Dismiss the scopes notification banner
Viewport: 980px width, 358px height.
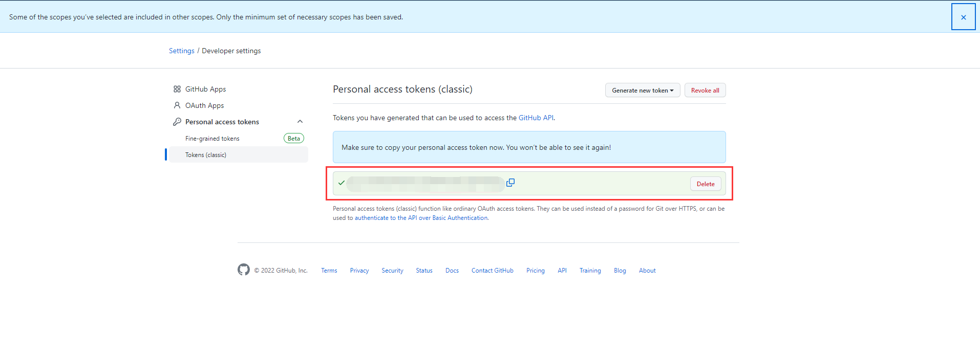point(963,17)
